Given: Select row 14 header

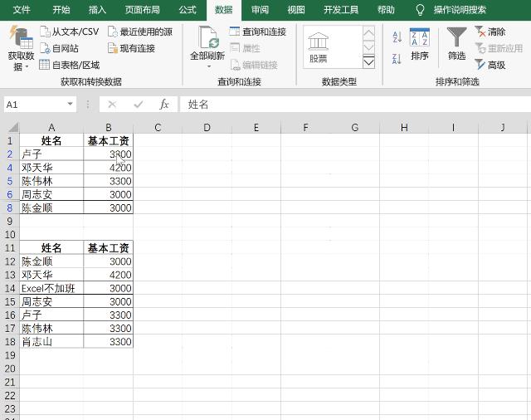Looking at the screenshot, I should coord(9,288).
